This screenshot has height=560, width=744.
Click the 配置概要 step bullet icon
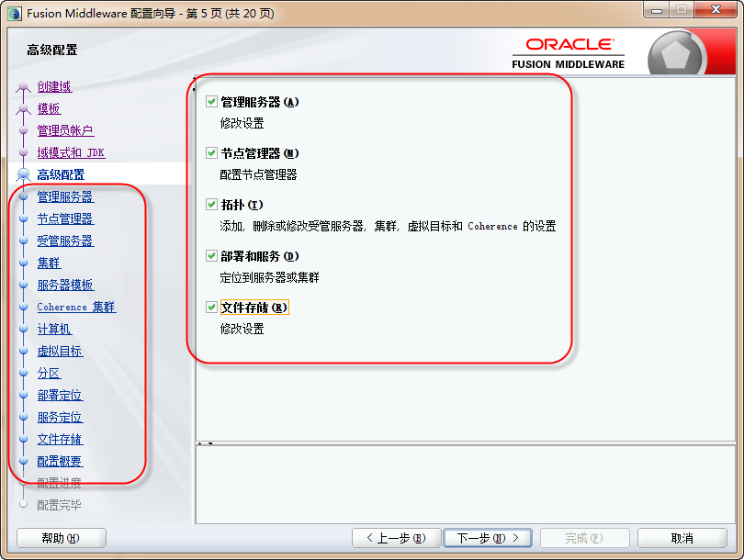click(23, 461)
